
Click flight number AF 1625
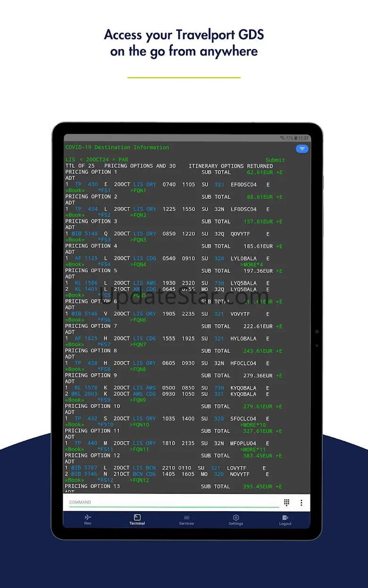point(86,339)
